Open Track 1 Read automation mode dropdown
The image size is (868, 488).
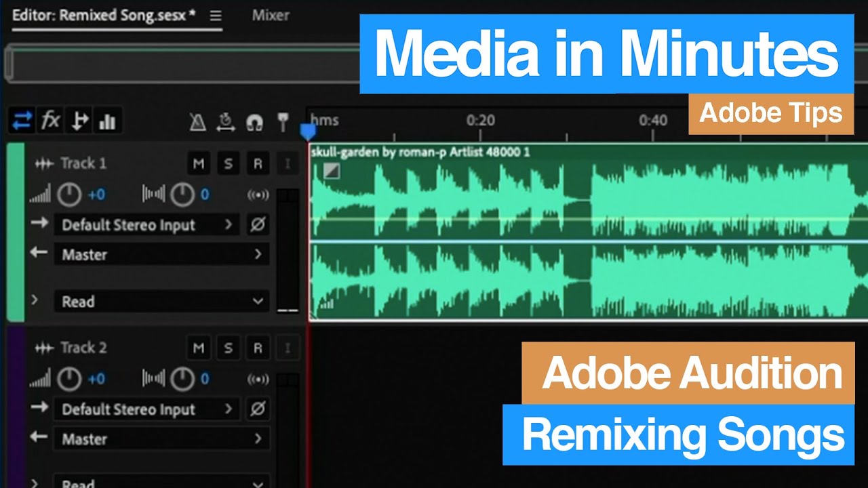[161, 302]
